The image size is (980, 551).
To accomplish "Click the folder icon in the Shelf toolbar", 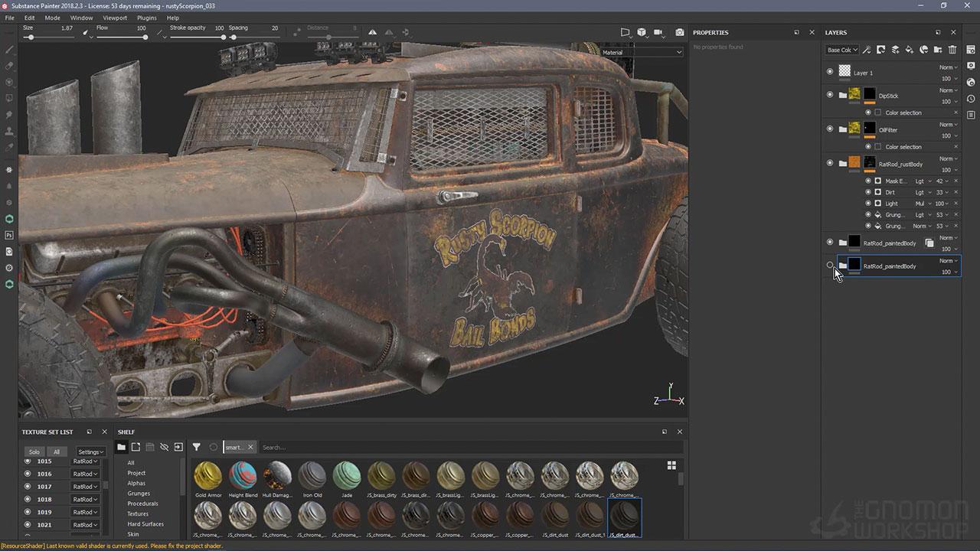I will tap(121, 447).
